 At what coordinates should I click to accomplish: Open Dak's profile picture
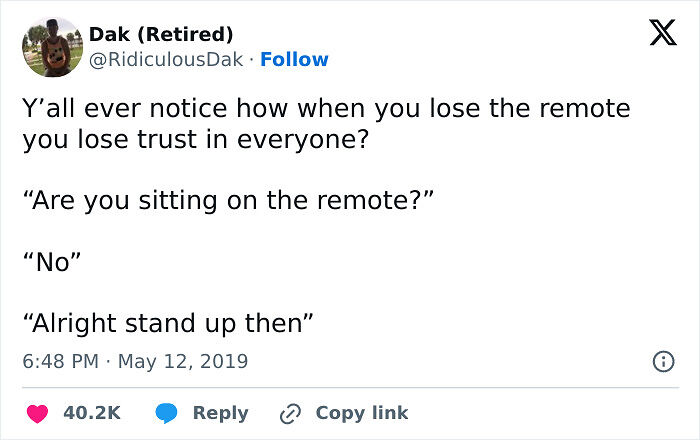51,47
